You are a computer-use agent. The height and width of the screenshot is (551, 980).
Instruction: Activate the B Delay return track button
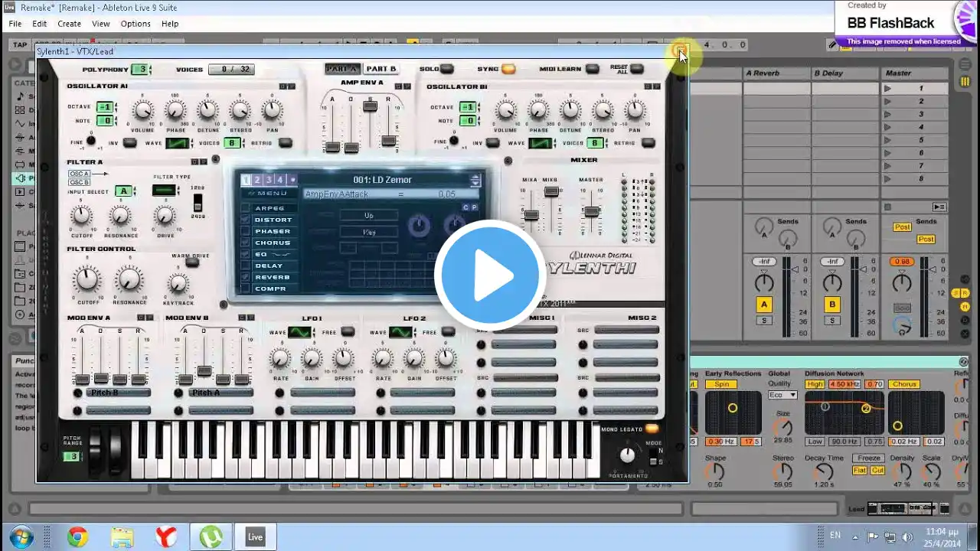pyautogui.click(x=832, y=305)
